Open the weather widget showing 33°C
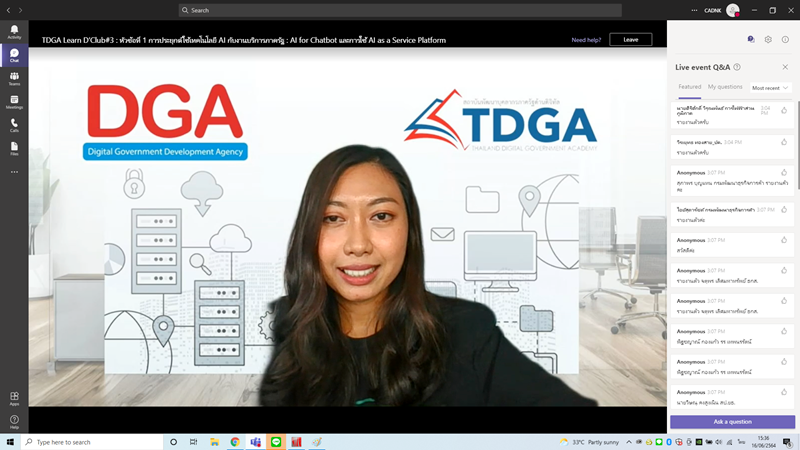The height and width of the screenshot is (450, 800). coord(588,442)
